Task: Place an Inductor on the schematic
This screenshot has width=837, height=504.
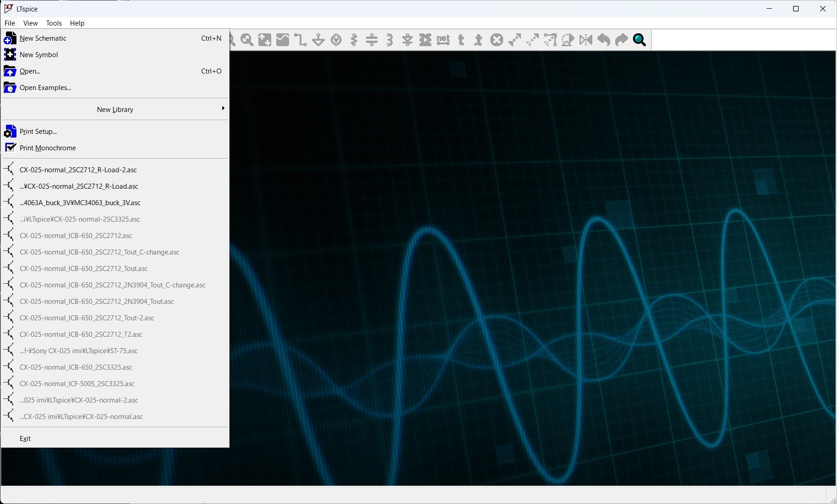Action: pyautogui.click(x=390, y=40)
